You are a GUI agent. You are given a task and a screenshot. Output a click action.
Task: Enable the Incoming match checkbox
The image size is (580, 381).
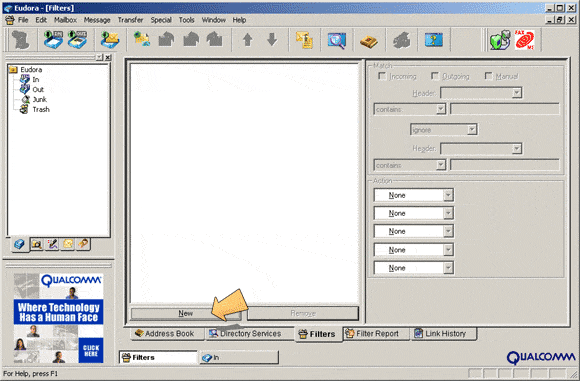[382, 76]
